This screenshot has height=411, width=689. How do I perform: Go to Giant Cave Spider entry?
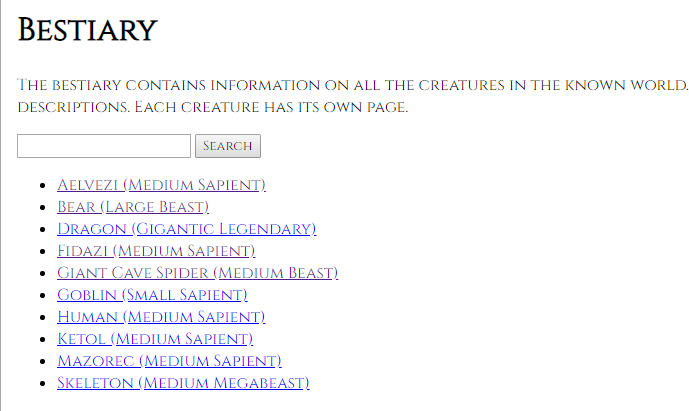point(197,273)
